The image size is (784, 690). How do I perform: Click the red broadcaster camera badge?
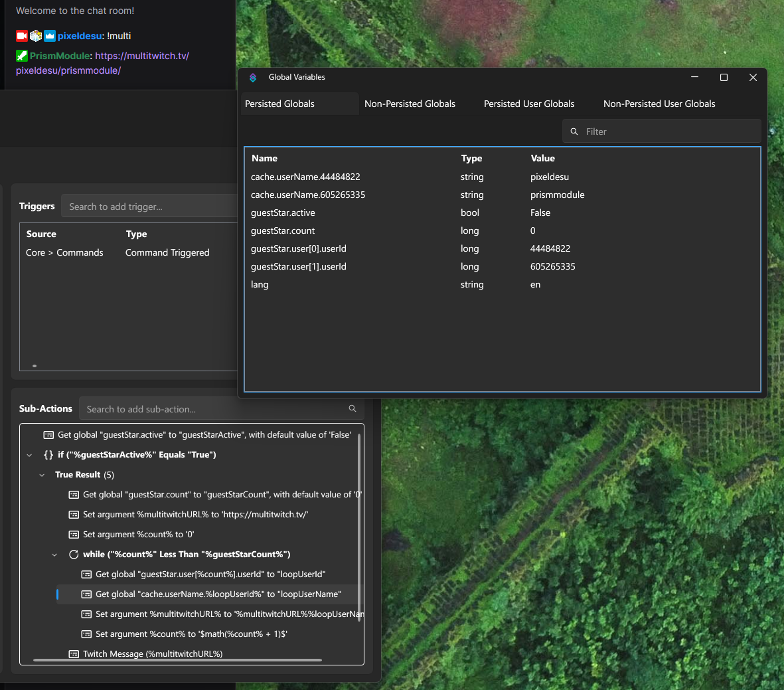pyautogui.click(x=22, y=36)
